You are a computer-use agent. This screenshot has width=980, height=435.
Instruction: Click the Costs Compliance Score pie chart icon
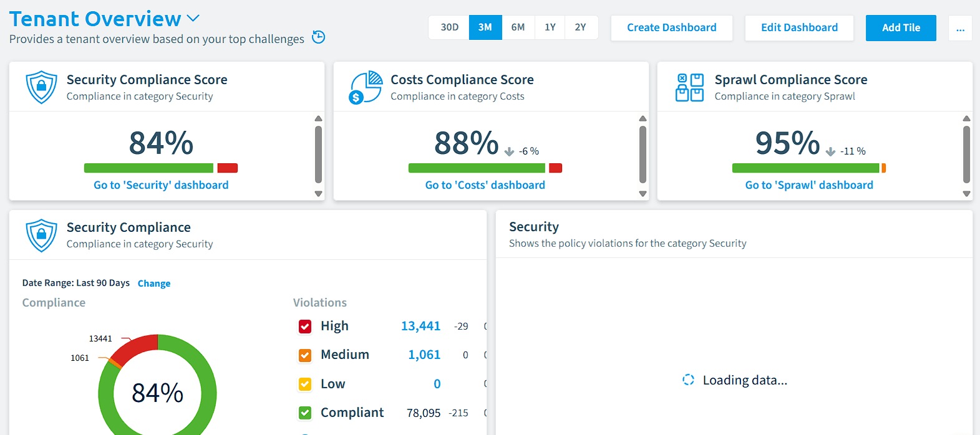tap(366, 87)
